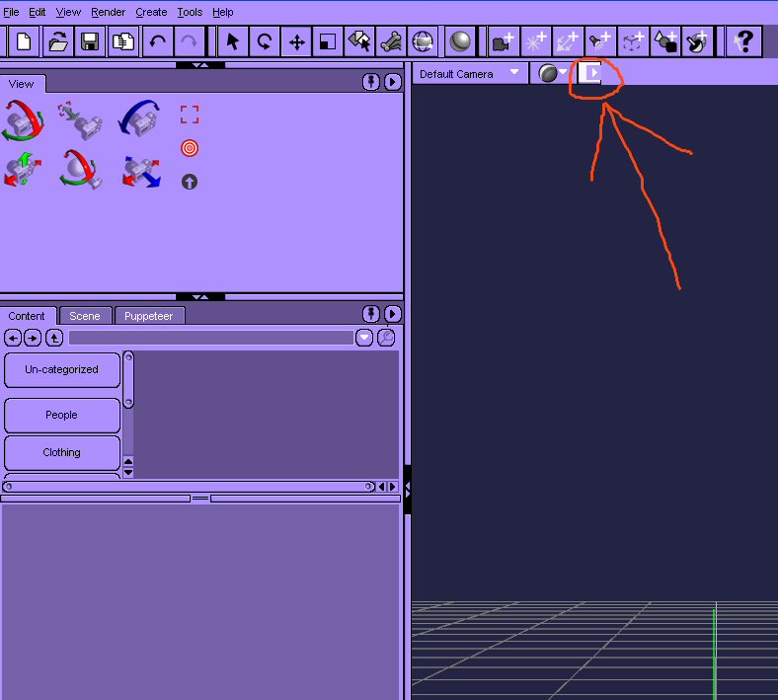Click the pan camera control with green arrows
Viewport: 778px width, 700px height.
pos(23,170)
